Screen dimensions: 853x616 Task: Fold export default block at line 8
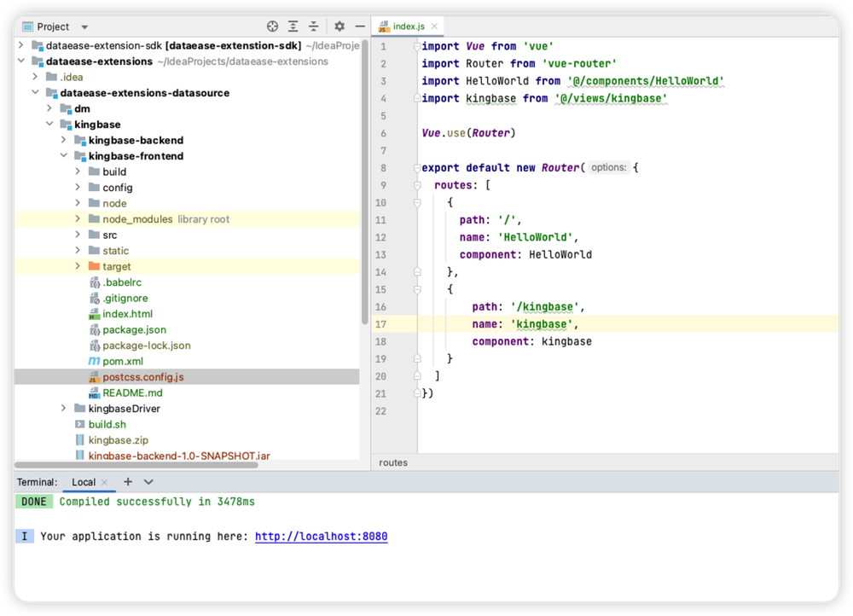click(x=417, y=167)
